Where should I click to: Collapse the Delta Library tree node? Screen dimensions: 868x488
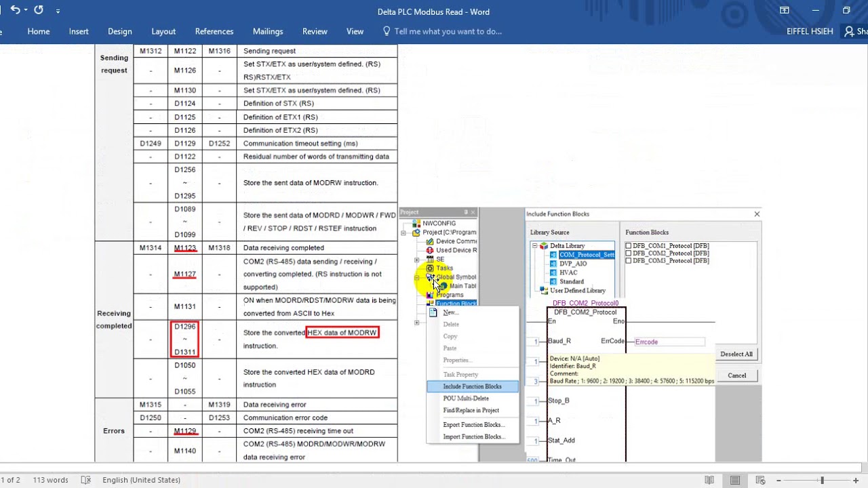tap(534, 245)
